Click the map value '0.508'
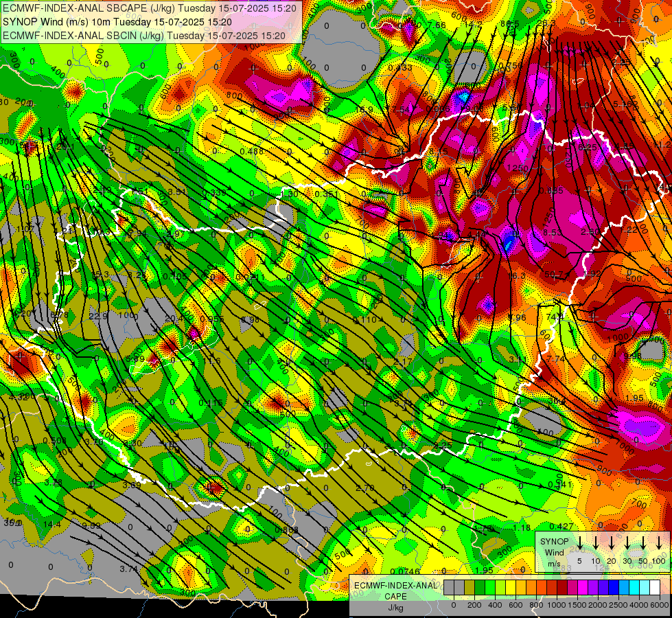Screen dimensions: 672x618 54,440
